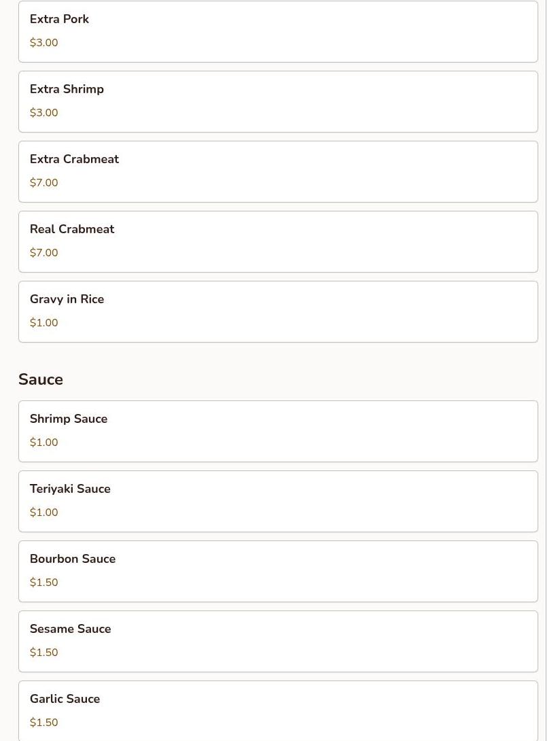Click the $3.00 price under Extra Shrimp

click(x=44, y=113)
